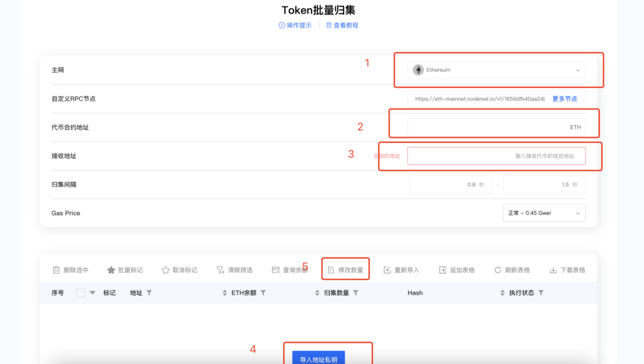Focus the custom RPC node URL field

click(480, 99)
